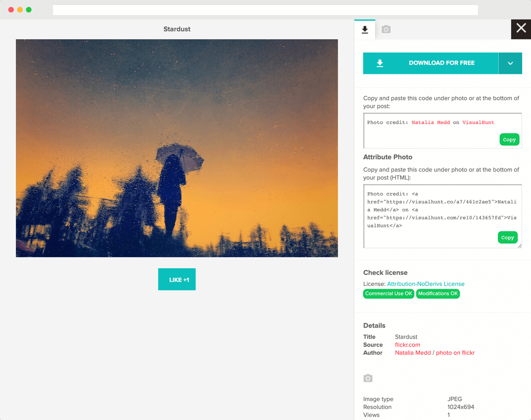Copy the plain text photo credit
The height and width of the screenshot is (420, 531).
pyautogui.click(x=509, y=140)
